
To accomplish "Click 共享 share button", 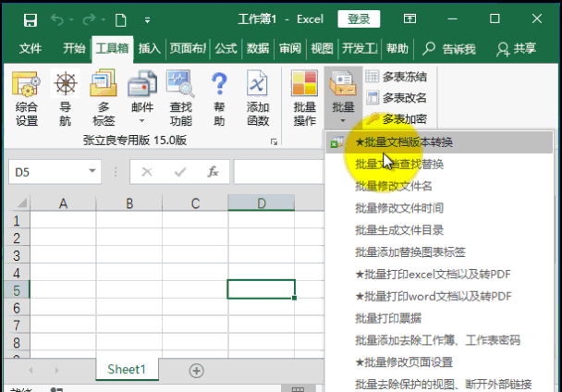I will point(517,48).
